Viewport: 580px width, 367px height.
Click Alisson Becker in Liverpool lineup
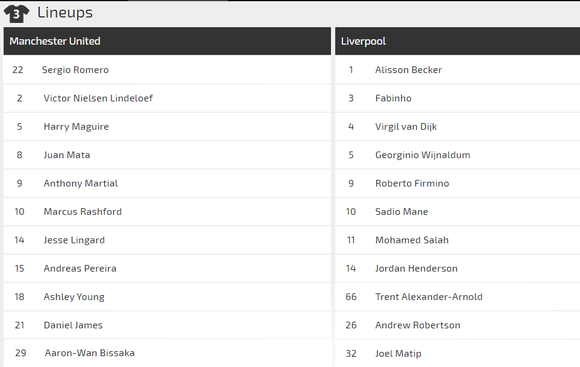click(408, 70)
